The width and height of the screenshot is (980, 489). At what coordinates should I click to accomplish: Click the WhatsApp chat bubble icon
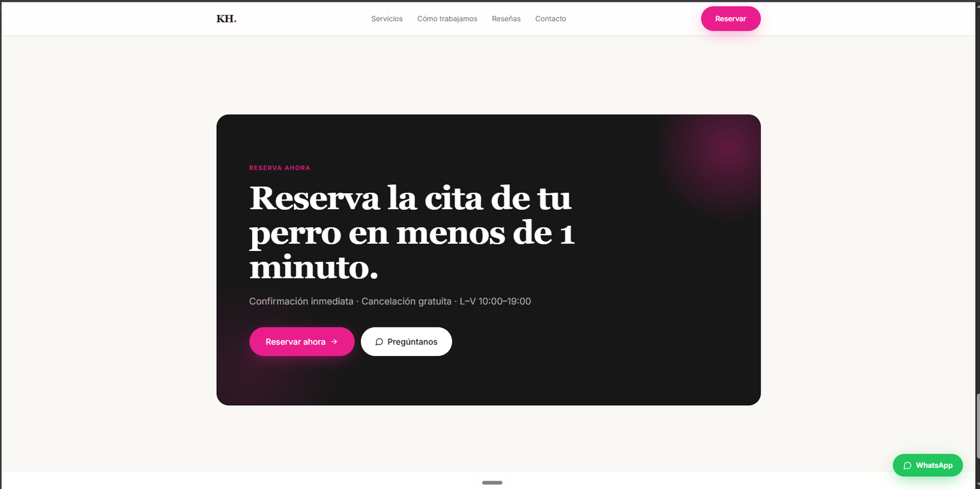907,466
